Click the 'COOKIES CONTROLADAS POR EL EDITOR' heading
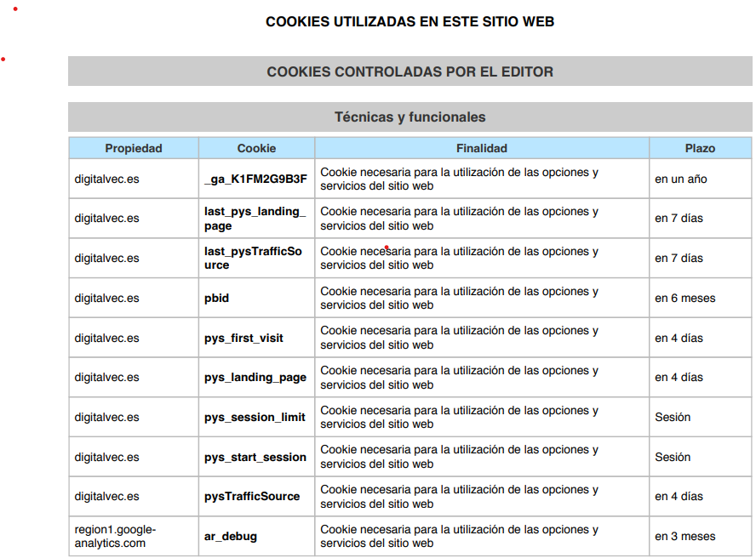Viewport: 756px width, 558px height. [409, 72]
